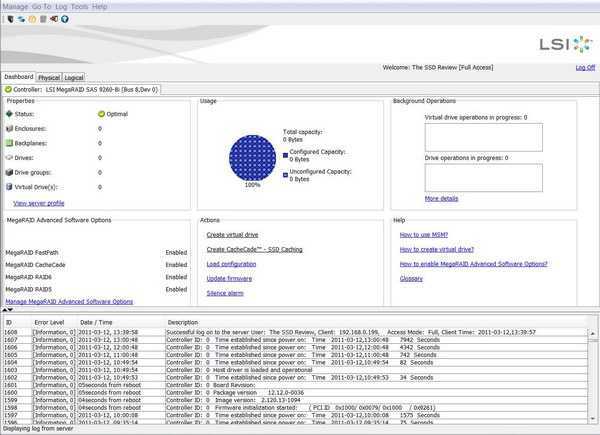600x435 pixels.
Task: Click Load configuration link
Action: click(231, 264)
